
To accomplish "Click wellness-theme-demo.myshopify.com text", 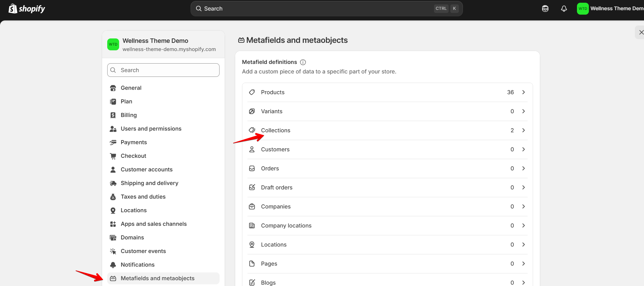I will (x=169, y=49).
